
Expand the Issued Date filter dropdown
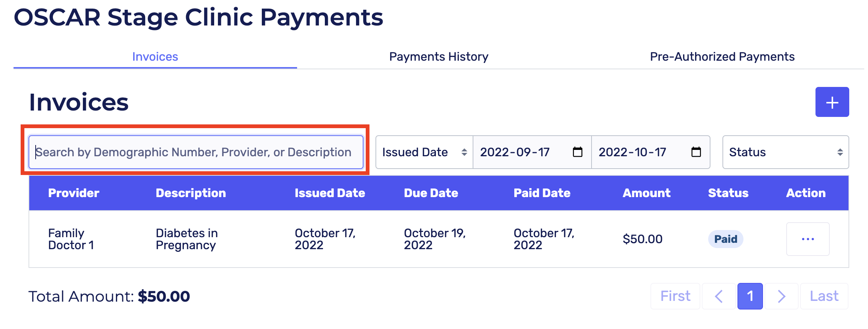tap(424, 152)
